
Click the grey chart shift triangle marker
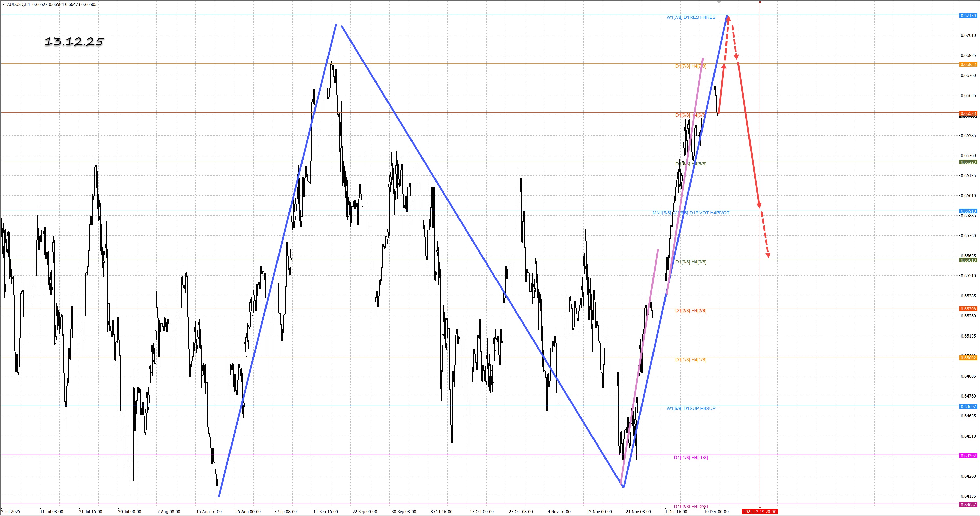pos(719,2)
